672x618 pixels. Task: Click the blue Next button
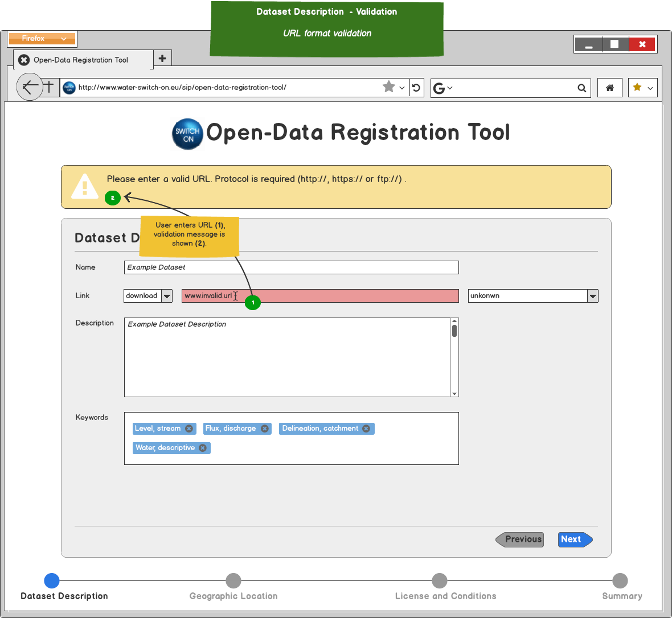tap(575, 539)
